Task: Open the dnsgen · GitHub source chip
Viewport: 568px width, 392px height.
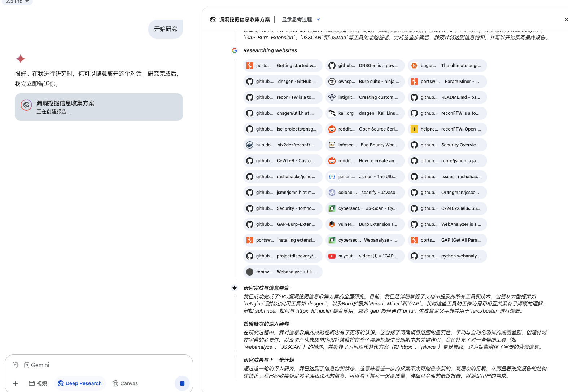Action: 283,82
